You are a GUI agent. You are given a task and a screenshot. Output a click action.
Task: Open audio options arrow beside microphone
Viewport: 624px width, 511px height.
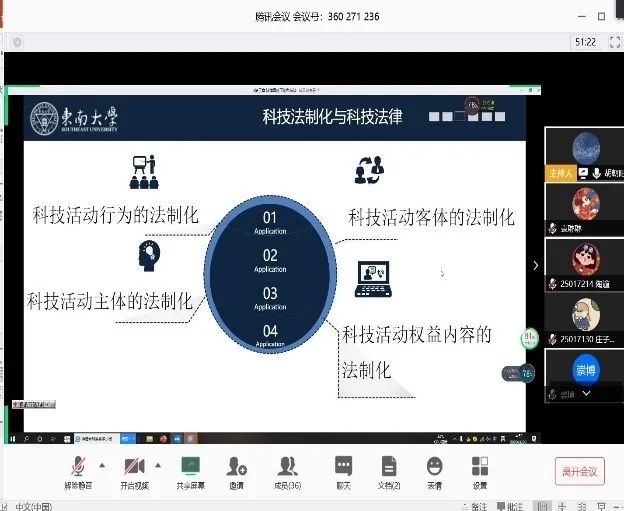101,465
